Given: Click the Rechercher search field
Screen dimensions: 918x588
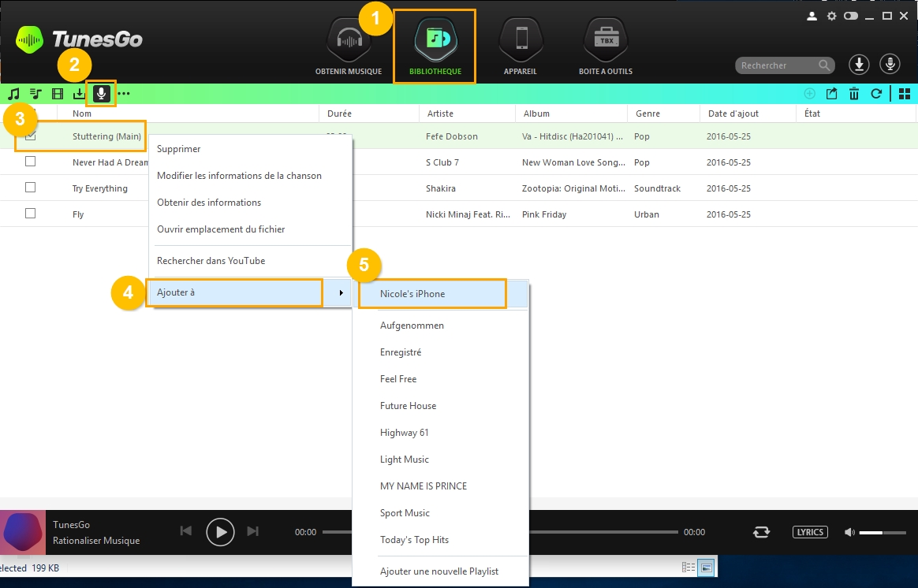Looking at the screenshot, I should [x=776, y=65].
